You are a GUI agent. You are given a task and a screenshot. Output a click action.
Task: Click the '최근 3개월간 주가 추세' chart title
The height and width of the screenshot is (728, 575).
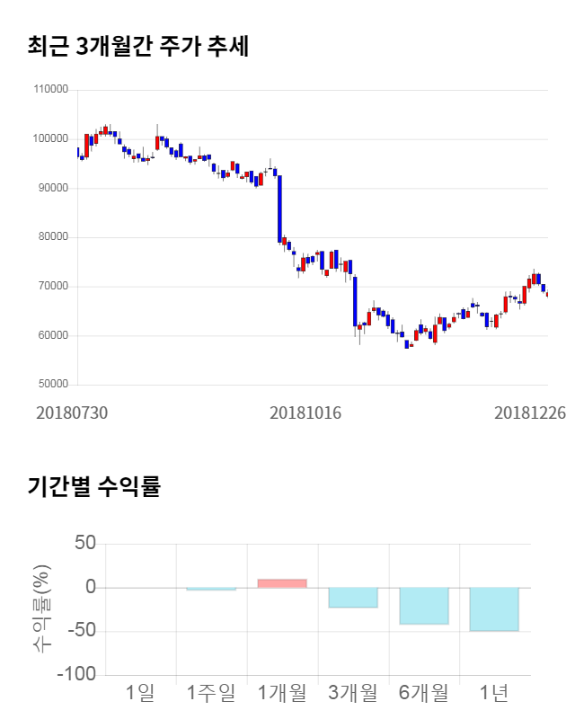click(137, 47)
